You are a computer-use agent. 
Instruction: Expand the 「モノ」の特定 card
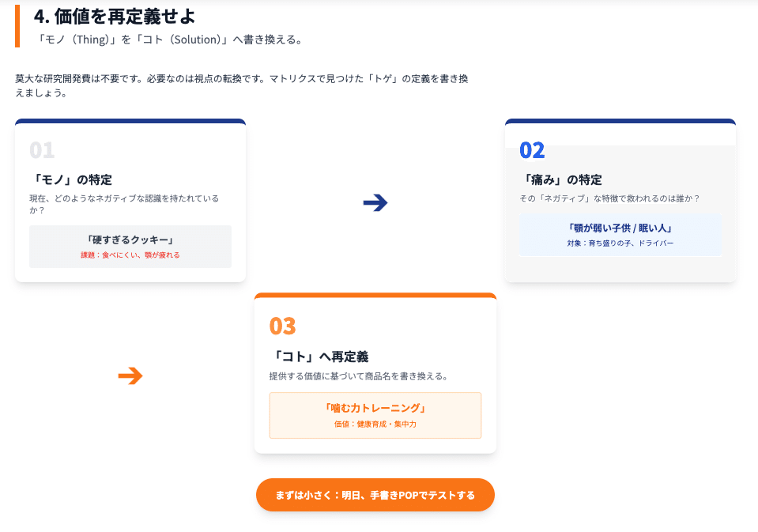coord(130,198)
